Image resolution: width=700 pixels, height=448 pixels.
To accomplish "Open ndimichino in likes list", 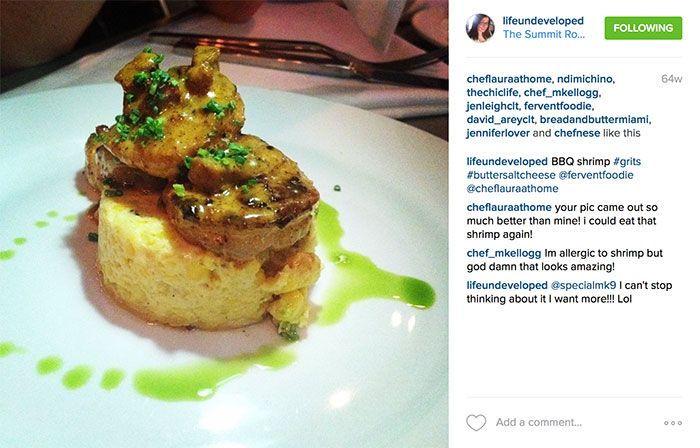I will click(586, 79).
